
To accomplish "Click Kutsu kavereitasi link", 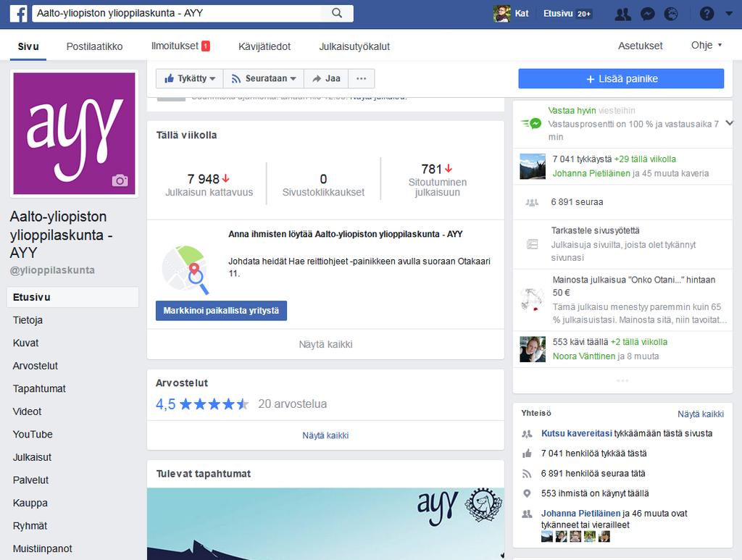I will (576, 433).
